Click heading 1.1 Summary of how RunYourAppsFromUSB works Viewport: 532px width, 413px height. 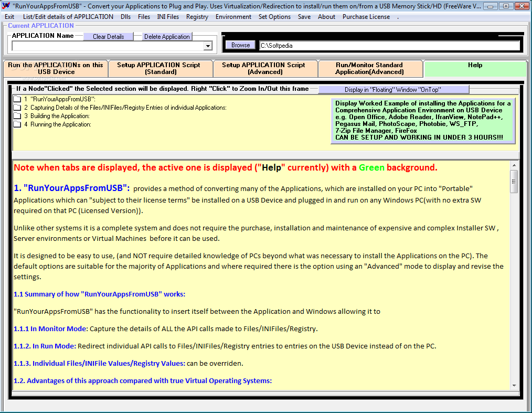tap(99, 294)
